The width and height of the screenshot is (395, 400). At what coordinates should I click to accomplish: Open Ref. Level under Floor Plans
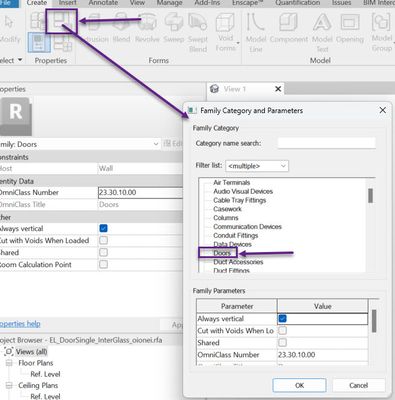pos(45,374)
